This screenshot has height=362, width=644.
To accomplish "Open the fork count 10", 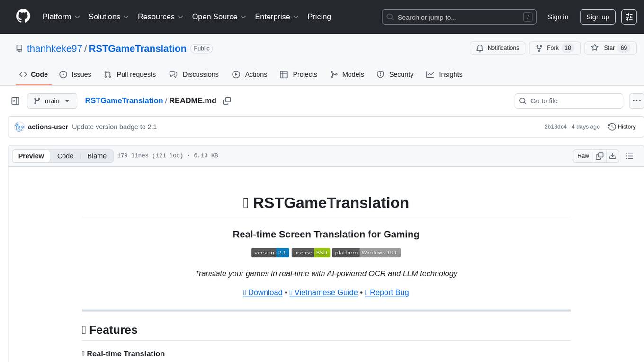I will click(568, 48).
